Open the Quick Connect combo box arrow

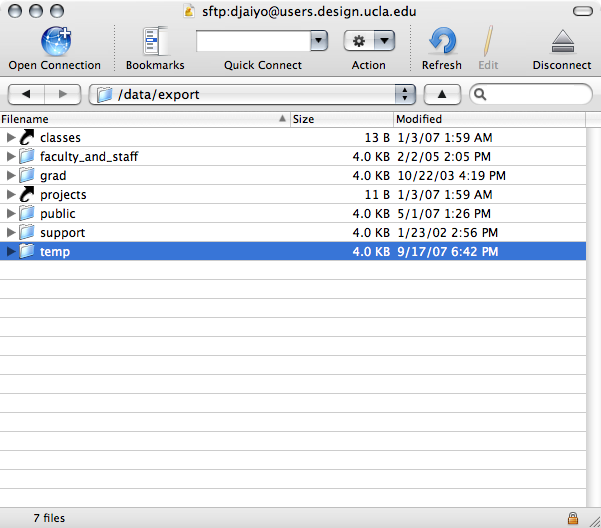319,41
